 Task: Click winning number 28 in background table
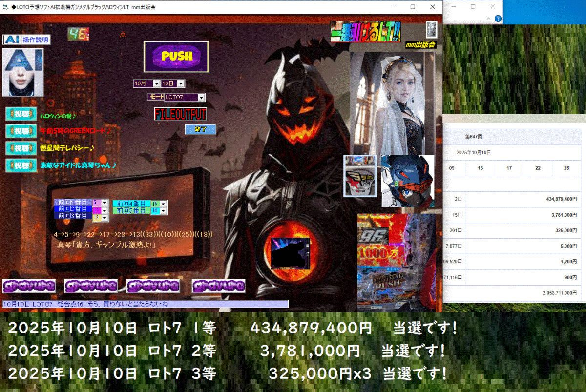tap(566, 168)
